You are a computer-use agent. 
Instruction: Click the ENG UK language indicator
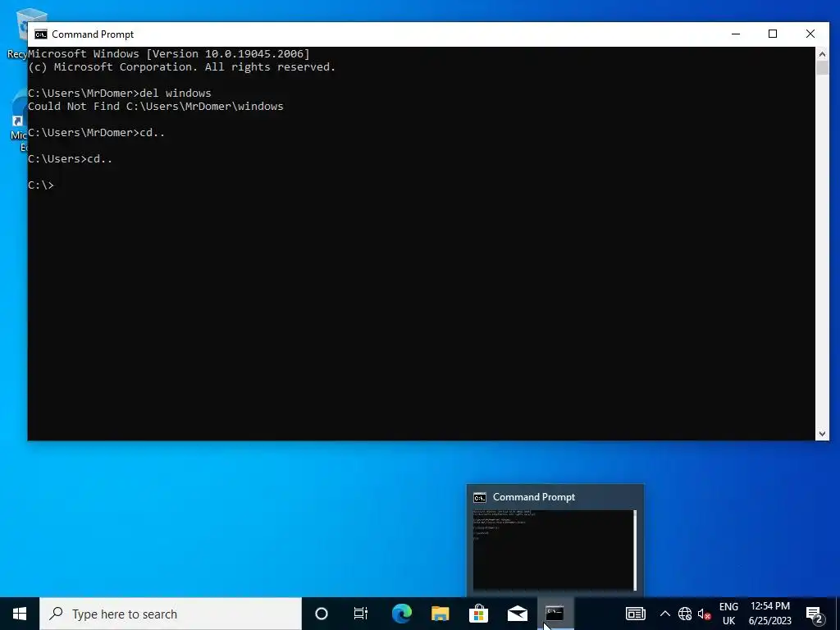(728, 614)
